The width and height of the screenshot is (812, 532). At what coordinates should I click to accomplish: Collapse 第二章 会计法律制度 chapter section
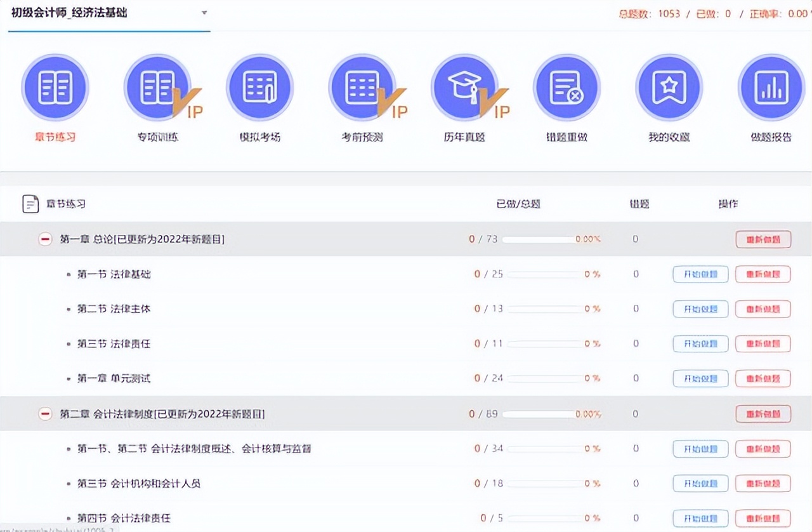coord(44,413)
